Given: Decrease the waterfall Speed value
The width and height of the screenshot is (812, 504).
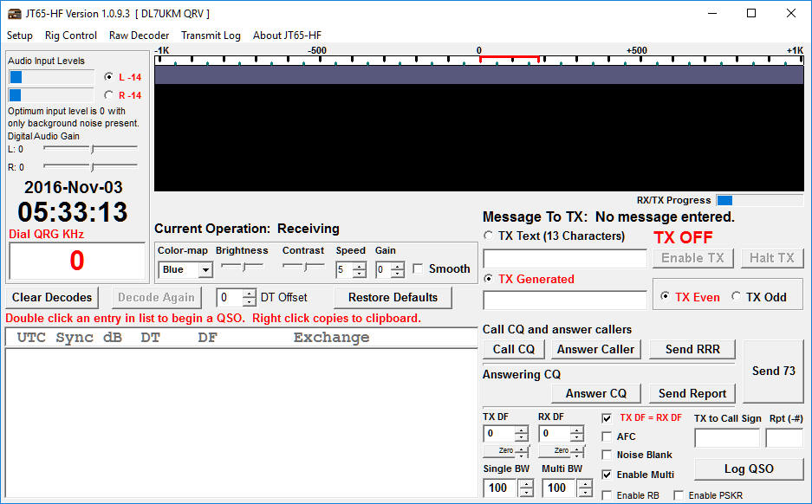Looking at the screenshot, I should 360,273.
